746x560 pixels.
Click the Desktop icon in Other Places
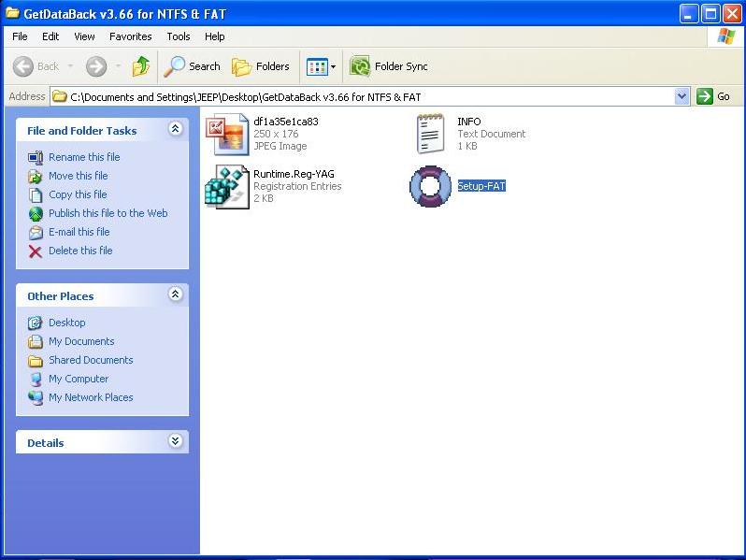click(36, 323)
